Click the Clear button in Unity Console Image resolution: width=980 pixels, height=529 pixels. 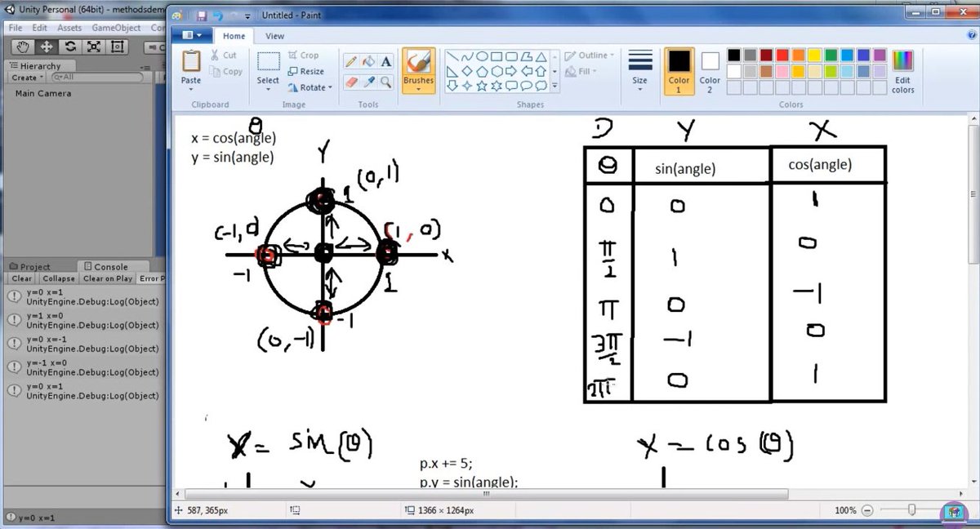pyautogui.click(x=22, y=278)
